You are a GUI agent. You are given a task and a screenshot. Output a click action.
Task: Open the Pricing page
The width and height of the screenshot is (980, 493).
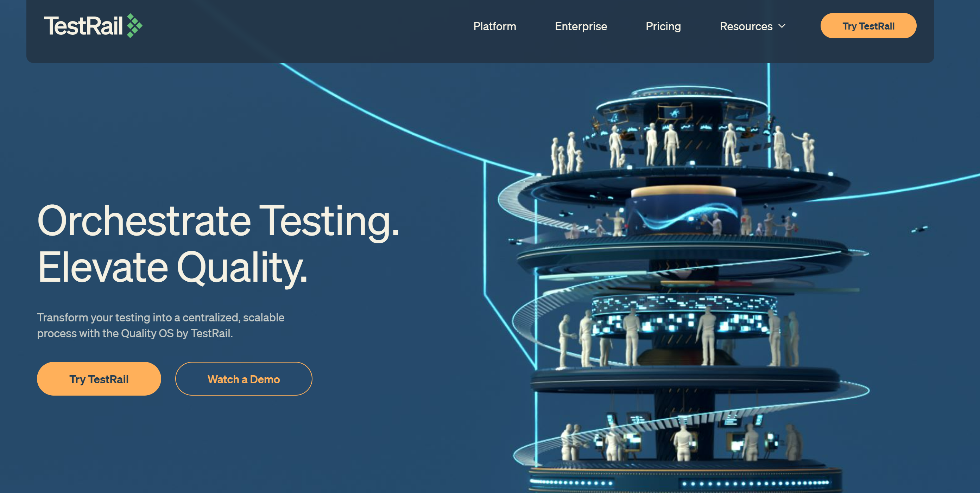663,26
